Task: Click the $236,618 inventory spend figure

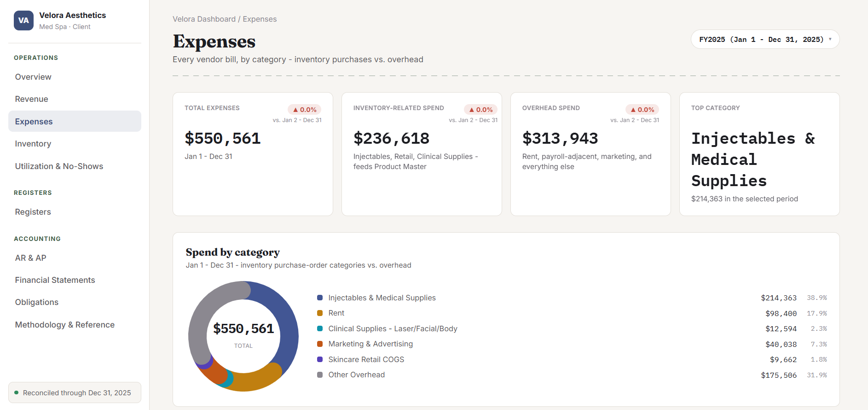Action: (x=392, y=138)
